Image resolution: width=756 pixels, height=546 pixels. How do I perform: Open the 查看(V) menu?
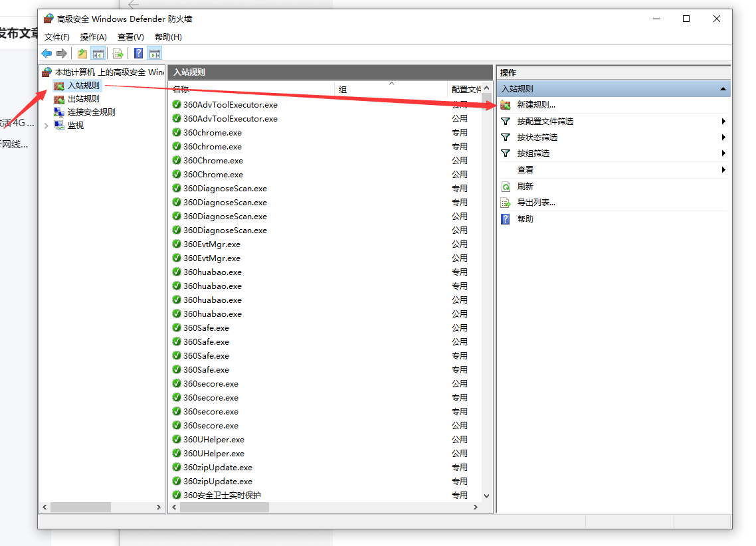tap(131, 37)
